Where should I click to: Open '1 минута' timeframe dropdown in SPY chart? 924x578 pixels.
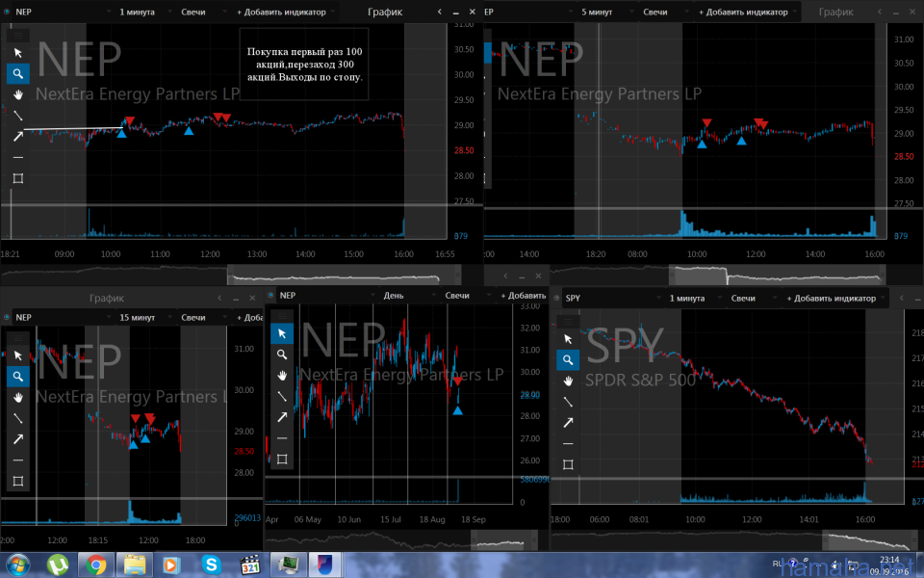(x=695, y=299)
